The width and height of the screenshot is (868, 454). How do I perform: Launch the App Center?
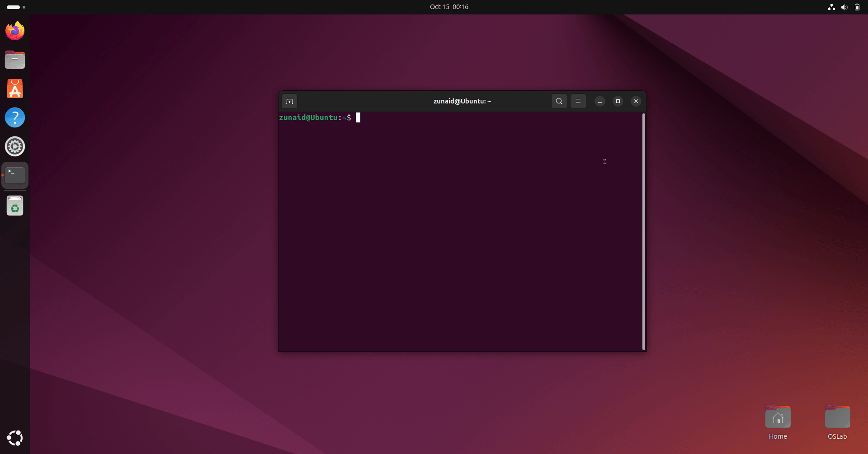click(14, 89)
